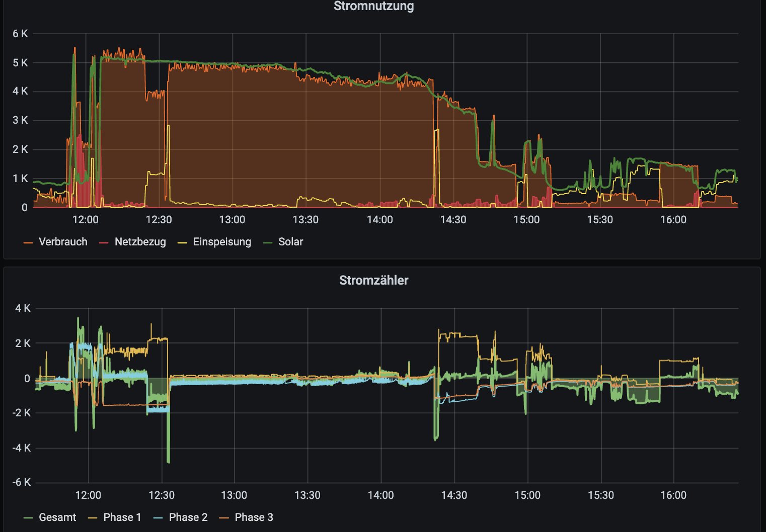Open the Stromzähler panel title menu
The width and height of the screenshot is (766, 532).
(x=373, y=280)
